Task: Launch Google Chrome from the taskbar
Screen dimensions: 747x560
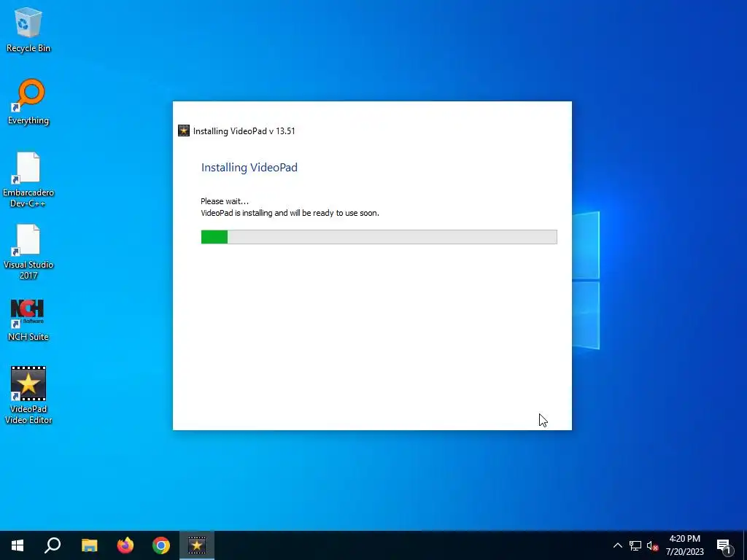Action: (161, 545)
